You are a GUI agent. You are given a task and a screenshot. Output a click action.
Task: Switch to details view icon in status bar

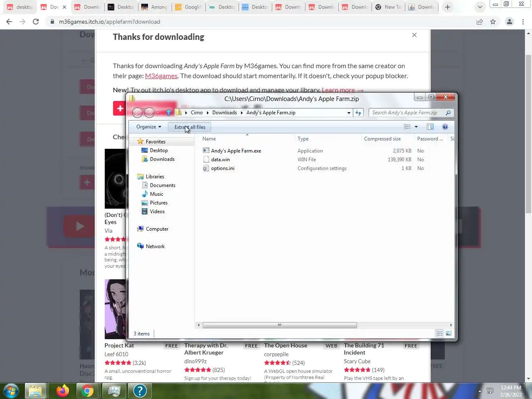440,334
